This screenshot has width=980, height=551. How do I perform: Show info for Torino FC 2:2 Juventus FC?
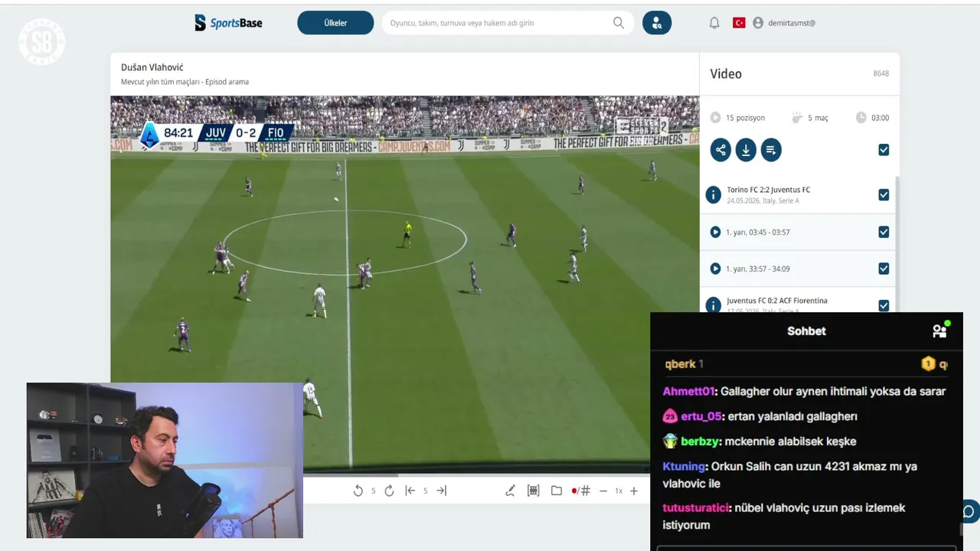point(714,195)
